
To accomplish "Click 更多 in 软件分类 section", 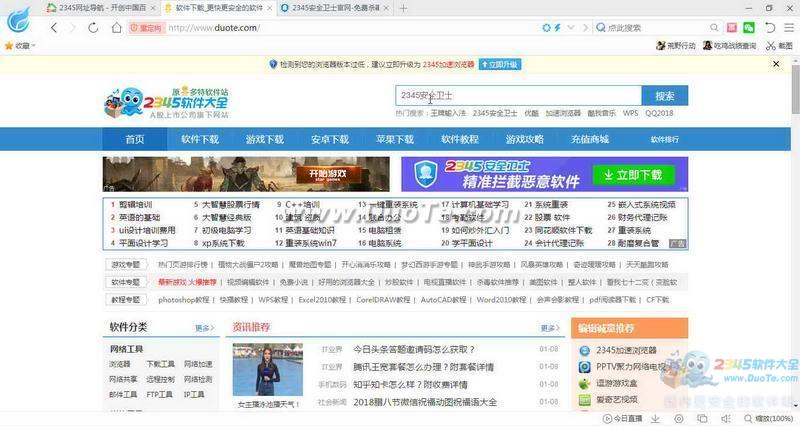I will click(205, 328).
